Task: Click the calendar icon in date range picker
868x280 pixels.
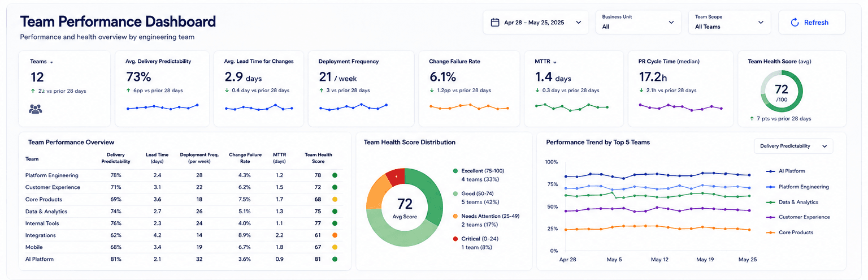Action: (x=495, y=23)
